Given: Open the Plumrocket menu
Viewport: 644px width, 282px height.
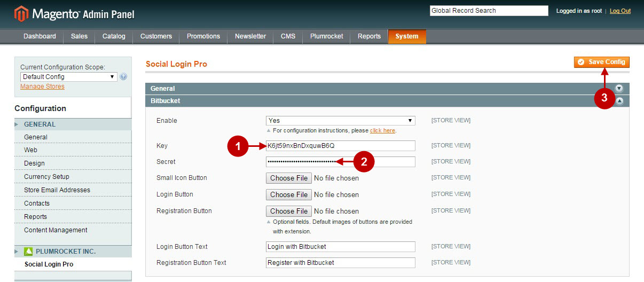Looking at the screenshot, I should (x=326, y=36).
